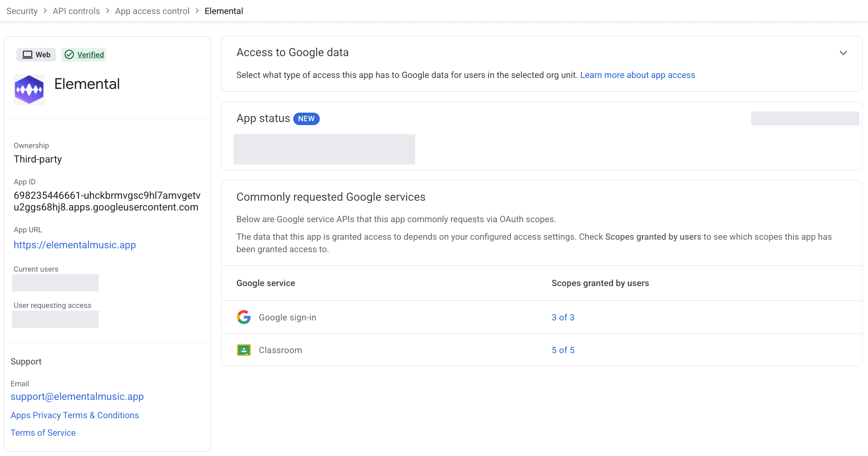Click the App status heading
The height and width of the screenshot is (456, 868).
[263, 118]
